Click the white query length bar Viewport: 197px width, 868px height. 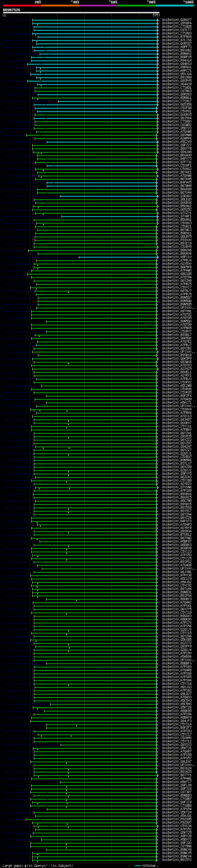(x=81, y=13)
